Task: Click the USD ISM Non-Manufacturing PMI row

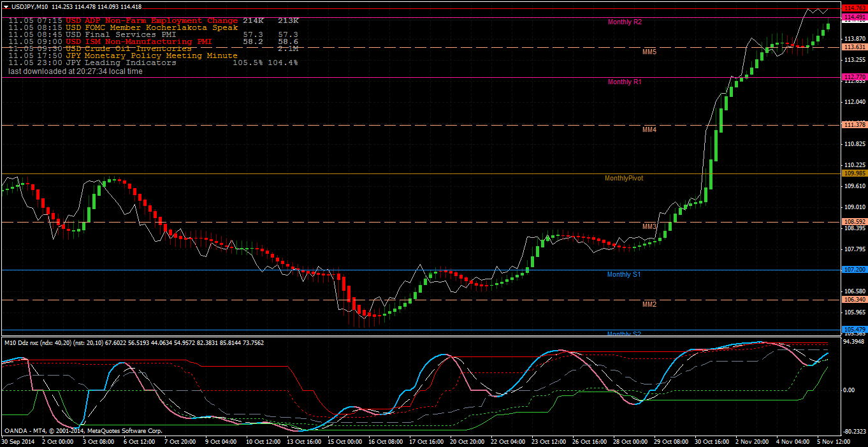Action: click(154, 42)
